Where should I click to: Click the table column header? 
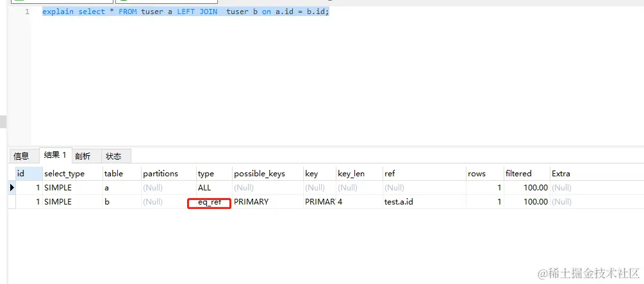pyautogui.click(x=122, y=174)
